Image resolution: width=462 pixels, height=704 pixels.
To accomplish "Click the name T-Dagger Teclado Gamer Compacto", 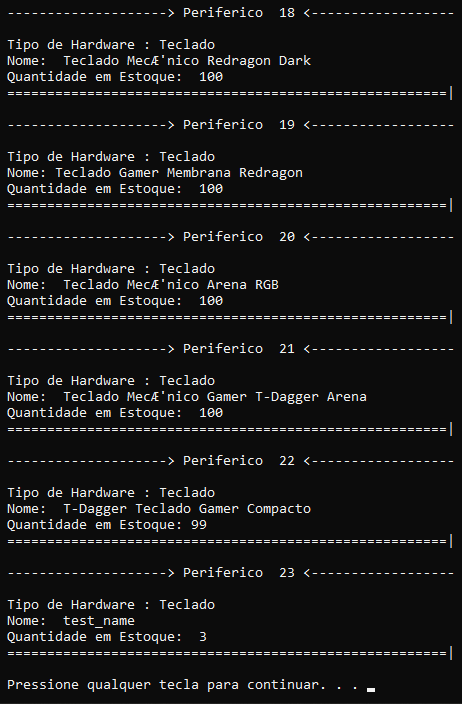I will point(187,509).
